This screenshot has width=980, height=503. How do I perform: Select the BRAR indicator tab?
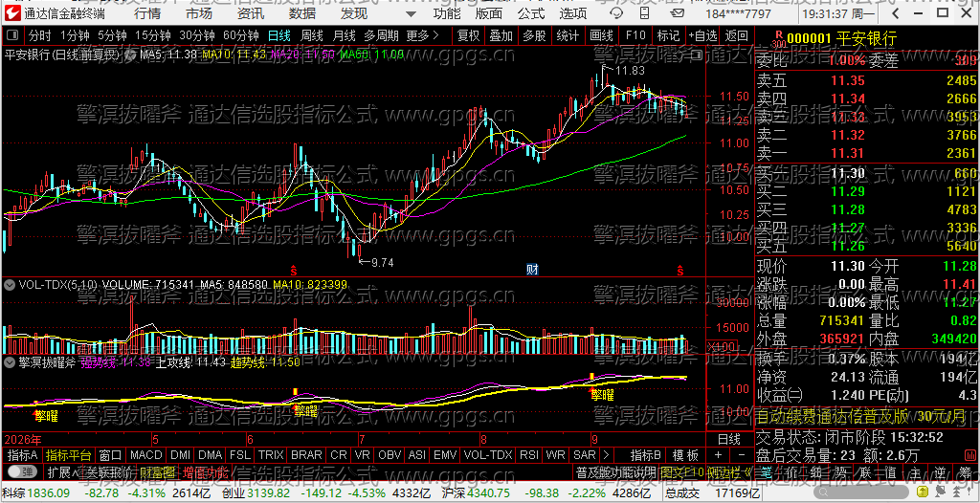(306, 455)
